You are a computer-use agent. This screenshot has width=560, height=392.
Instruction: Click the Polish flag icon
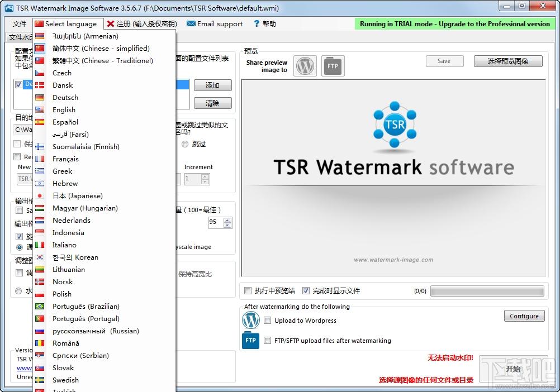[x=40, y=294]
